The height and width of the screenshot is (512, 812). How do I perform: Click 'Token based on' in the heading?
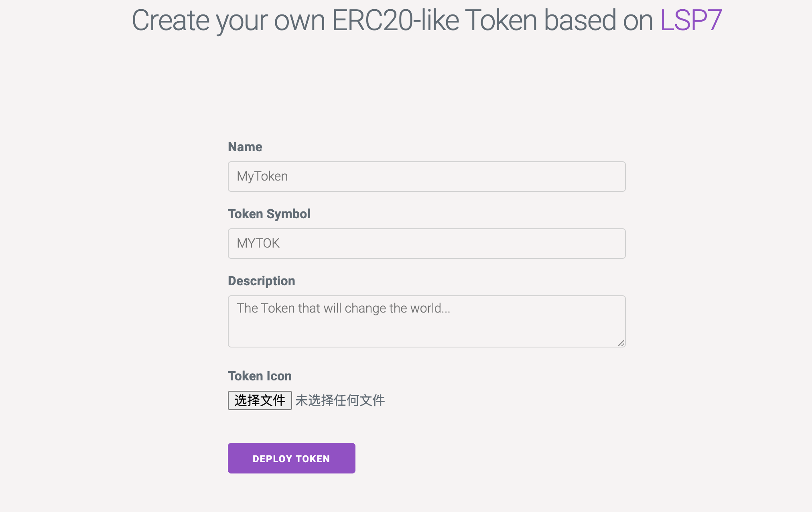(558, 20)
